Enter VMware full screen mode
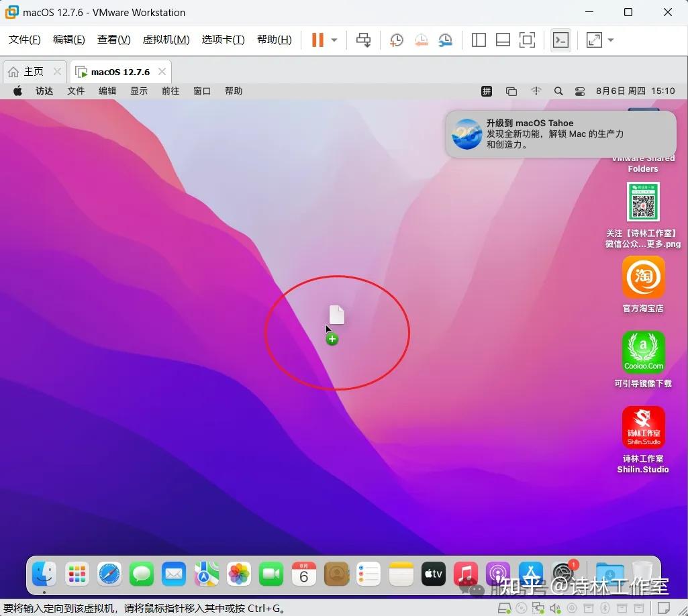 [x=527, y=40]
